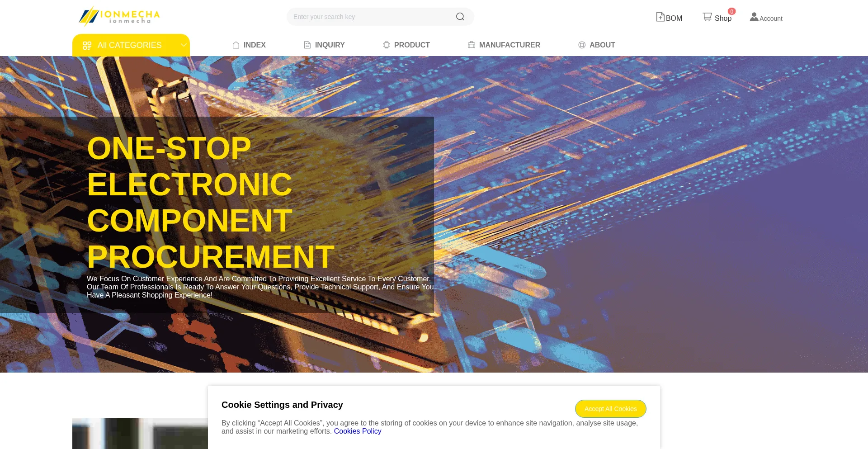The image size is (868, 449).
Task: Click the Account user icon
Action: point(754,17)
